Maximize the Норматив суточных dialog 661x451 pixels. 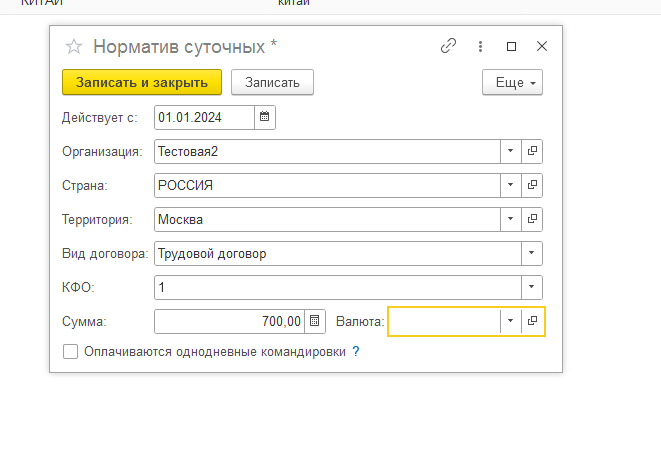click(511, 46)
